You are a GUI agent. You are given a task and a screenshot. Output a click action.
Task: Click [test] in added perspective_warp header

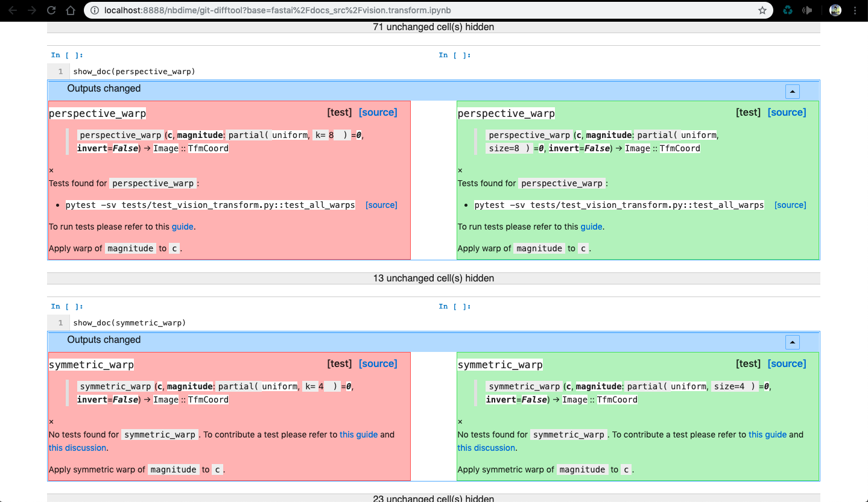coord(749,112)
